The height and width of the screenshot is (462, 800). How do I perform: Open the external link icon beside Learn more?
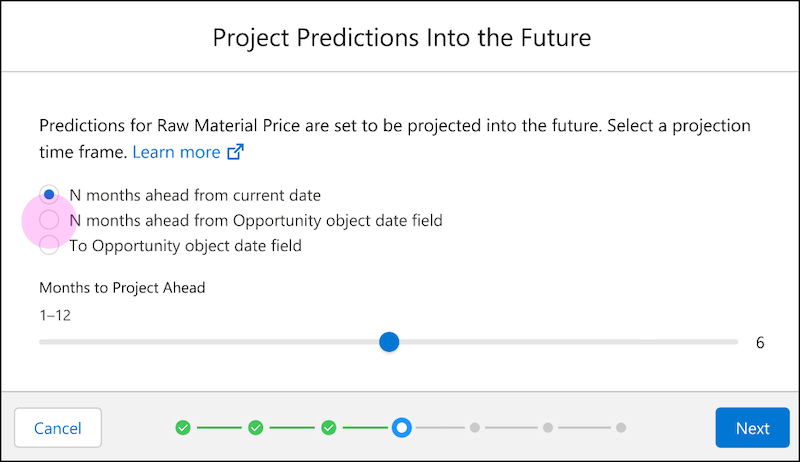[235, 152]
